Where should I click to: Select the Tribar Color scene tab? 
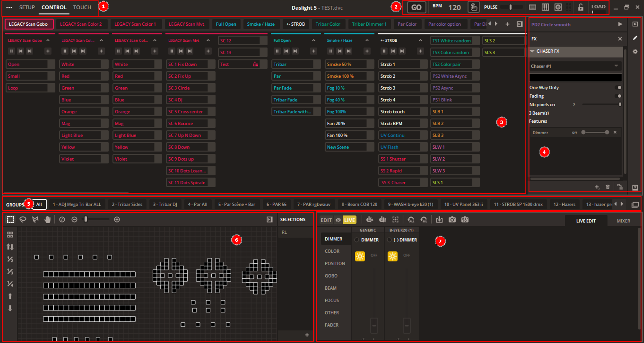328,24
